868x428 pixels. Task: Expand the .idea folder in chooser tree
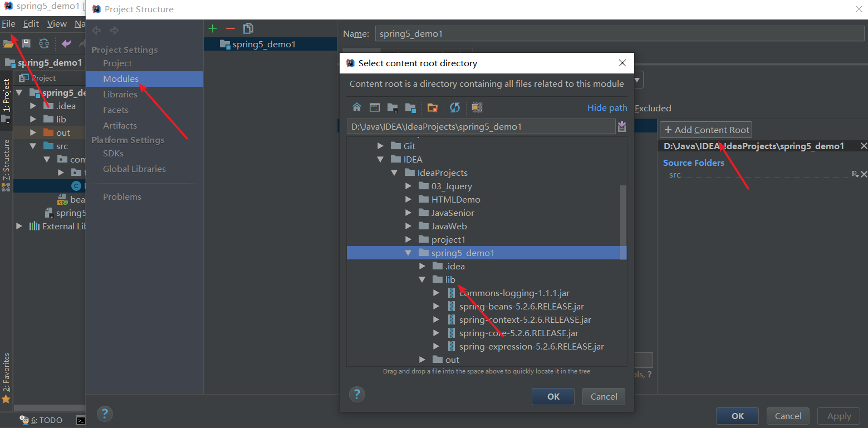(423, 266)
